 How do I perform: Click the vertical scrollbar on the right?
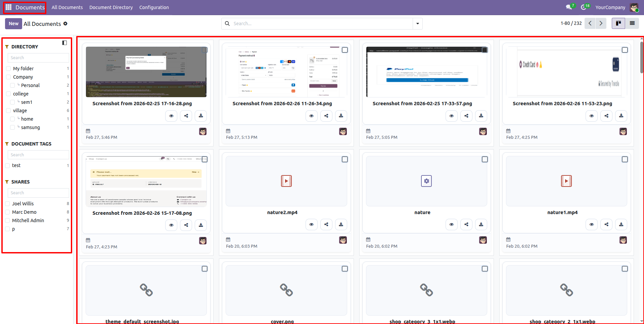click(642, 57)
